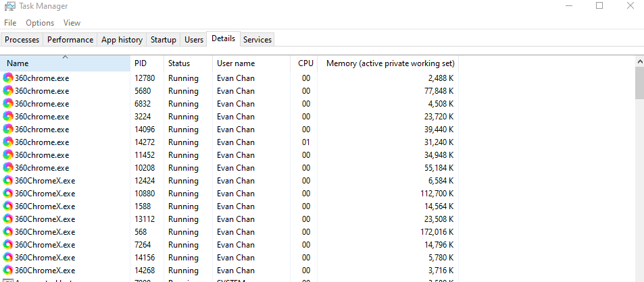The image size is (644, 282).
Task: Click icon of 360ChromeX.exe PID 10880
Action: pyautogui.click(x=8, y=194)
